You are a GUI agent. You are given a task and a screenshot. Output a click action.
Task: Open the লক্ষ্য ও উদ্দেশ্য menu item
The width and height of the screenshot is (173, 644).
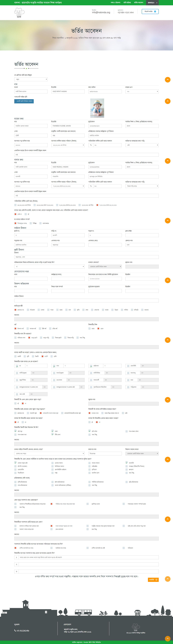click(x=115, y=3)
